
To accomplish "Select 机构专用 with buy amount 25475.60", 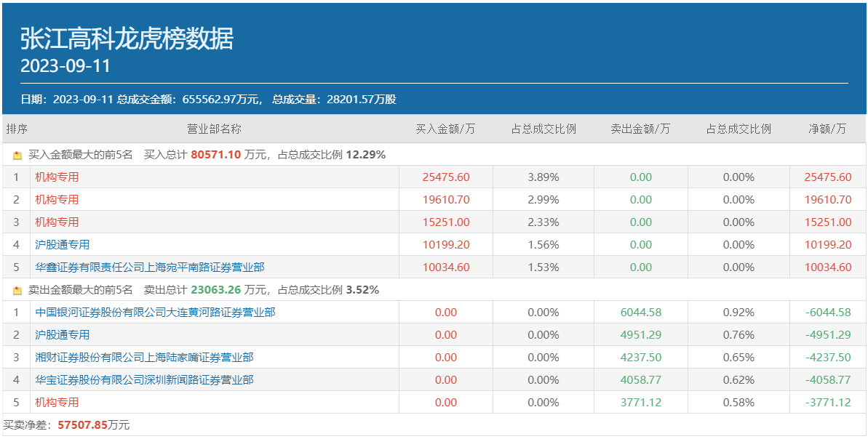I will pyautogui.click(x=57, y=177).
